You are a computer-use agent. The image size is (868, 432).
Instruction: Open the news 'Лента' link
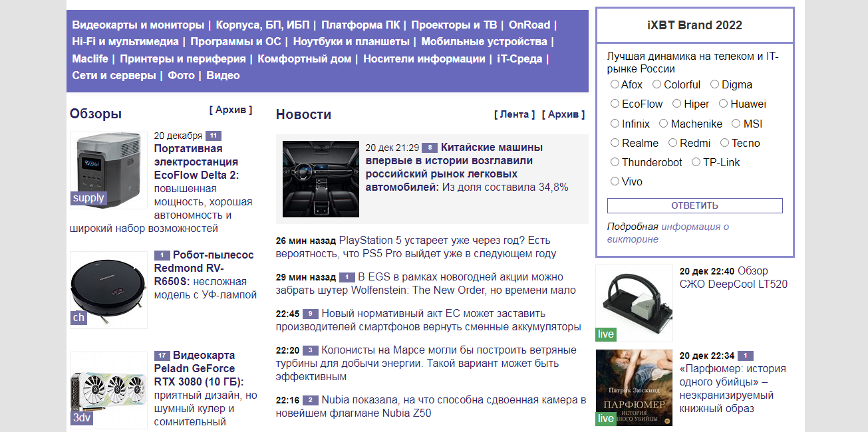coord(514,114)
